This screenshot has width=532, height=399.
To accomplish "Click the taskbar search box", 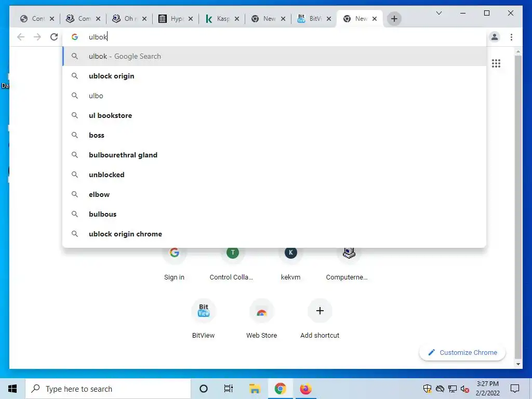I will click(108, 389).
